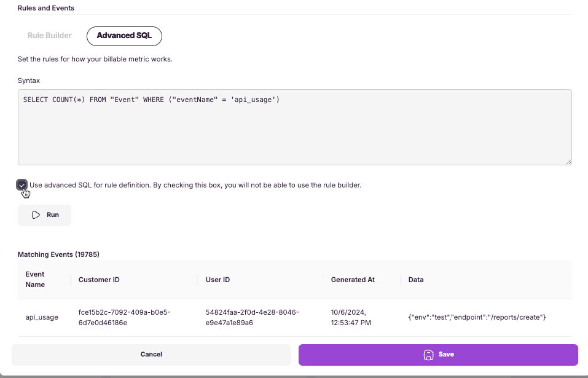Click inside the SQL Syntax text area

point(295,127)
